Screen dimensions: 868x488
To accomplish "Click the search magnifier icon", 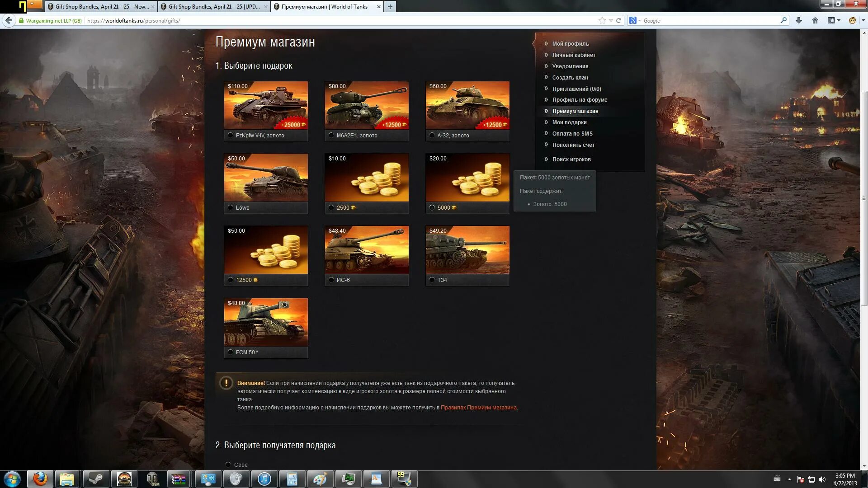I will click(783, 20).
